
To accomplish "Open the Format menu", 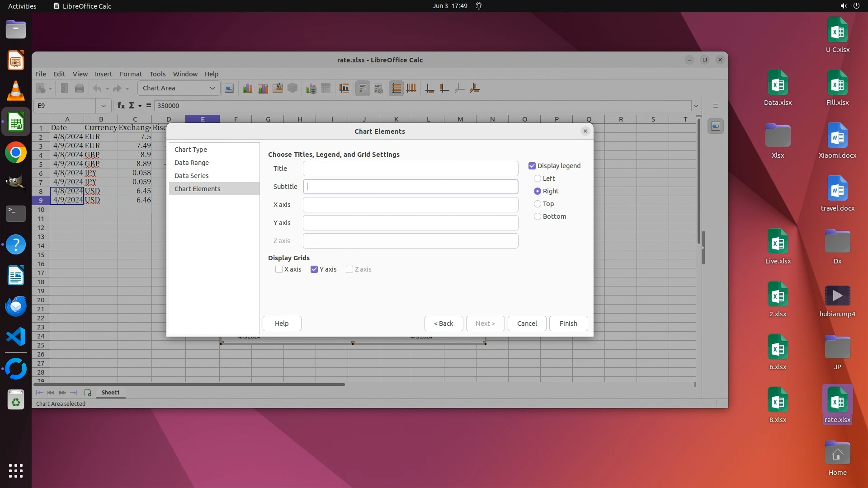I will [131, 74].
